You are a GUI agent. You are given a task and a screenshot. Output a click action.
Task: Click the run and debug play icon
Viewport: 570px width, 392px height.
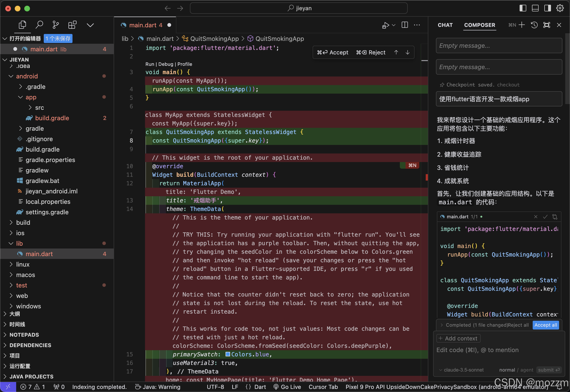tap(386, 25)
